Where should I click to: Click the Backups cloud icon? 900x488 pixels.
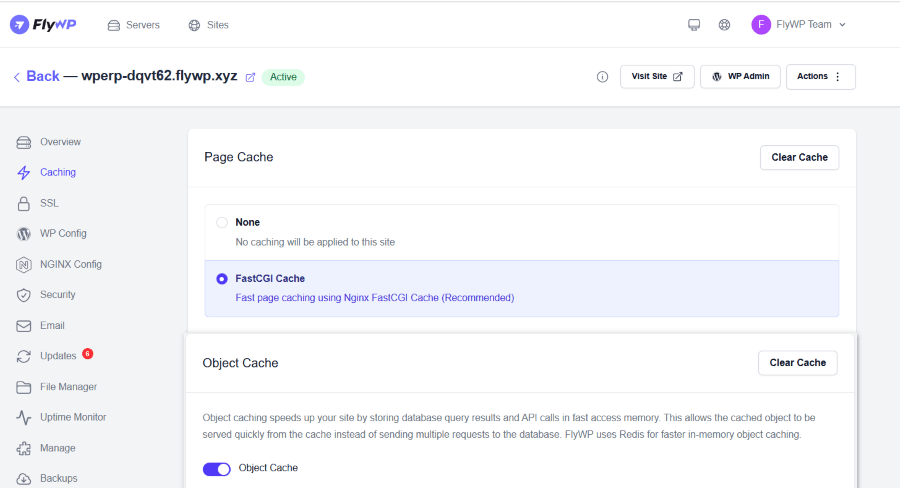point(24,479)
